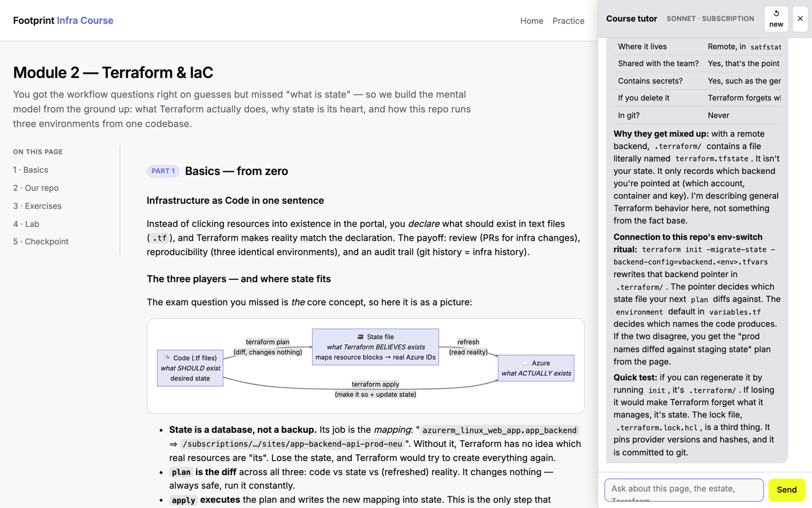This screenshot has height=508, width=812.
Task: Click the terraform plan edge label
Action: (x=268, y=342)
